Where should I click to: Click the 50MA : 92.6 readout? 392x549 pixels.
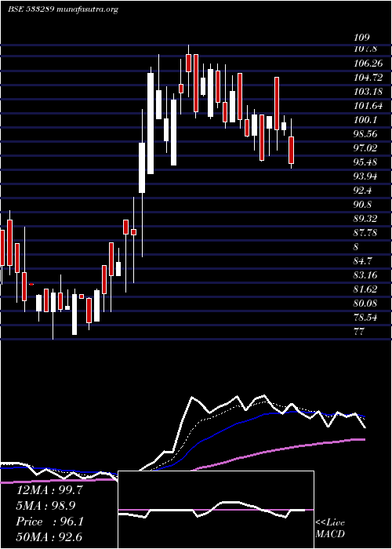(x=49, y=536)
